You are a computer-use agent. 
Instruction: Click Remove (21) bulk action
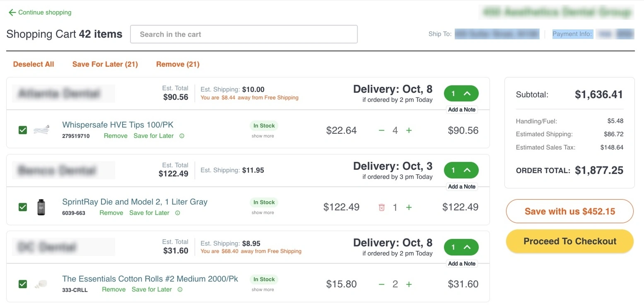coord(178,64)
